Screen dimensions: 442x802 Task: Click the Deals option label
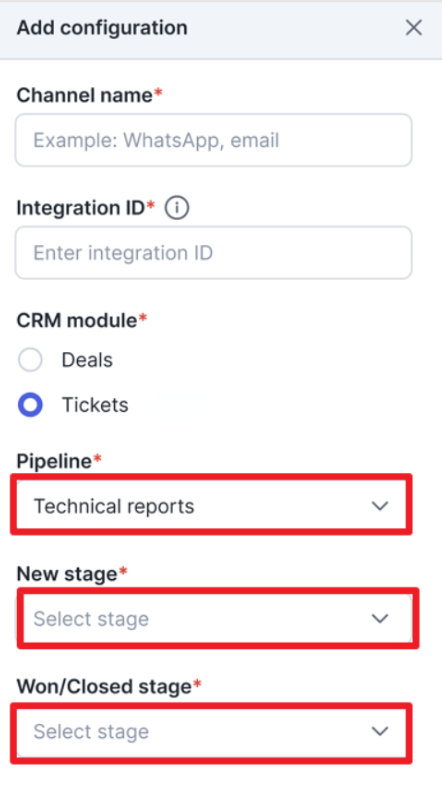pos(87,360)
